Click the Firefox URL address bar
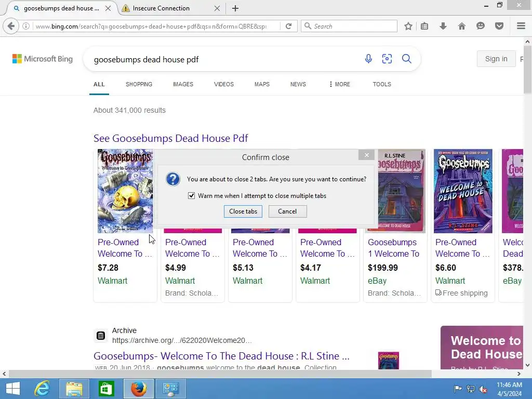The image size is (532, 399). point(156,26)
